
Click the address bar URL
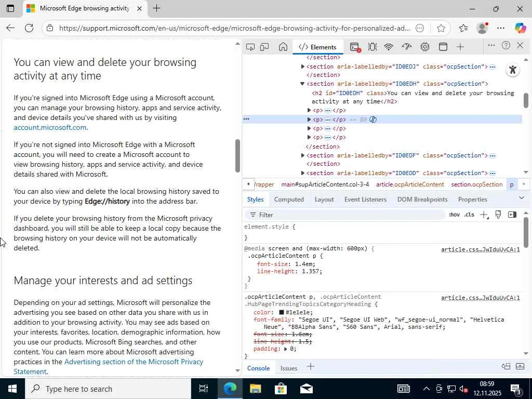(234, 28)
